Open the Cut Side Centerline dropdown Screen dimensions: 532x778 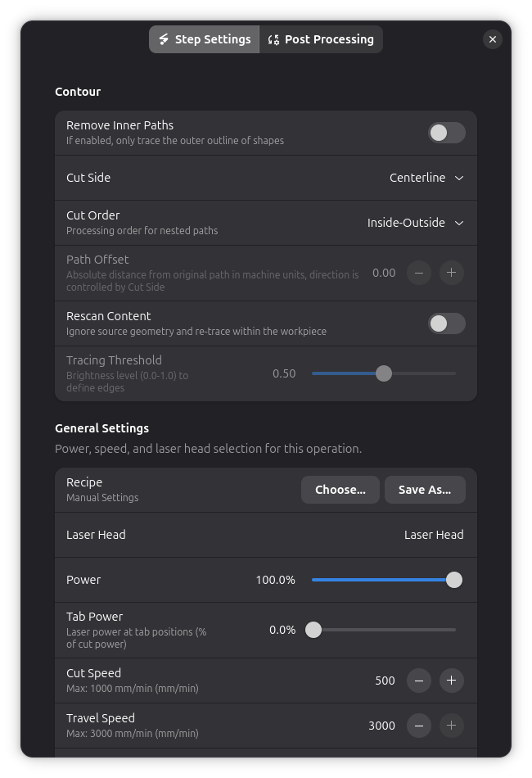(x=426, y=178)
